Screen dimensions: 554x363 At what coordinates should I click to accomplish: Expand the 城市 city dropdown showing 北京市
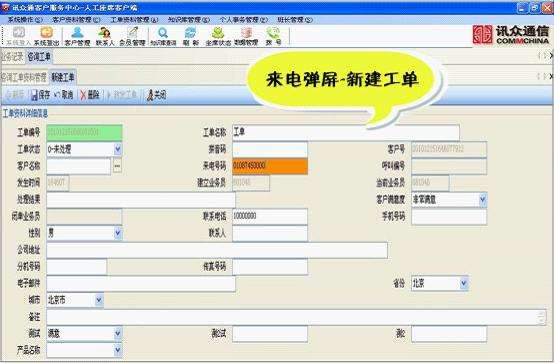tap(99, 300)
